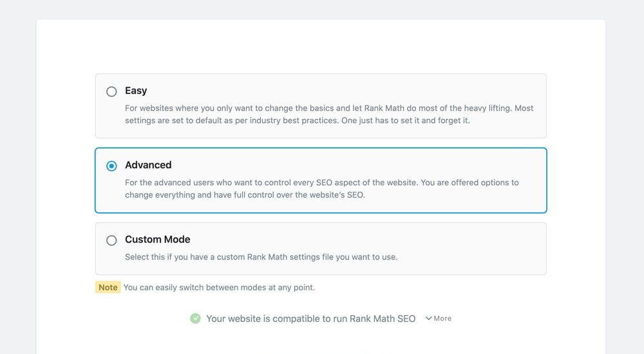The image size is (644, 354).
Task: Select the Custom Mode radio button
Action: 111,240
